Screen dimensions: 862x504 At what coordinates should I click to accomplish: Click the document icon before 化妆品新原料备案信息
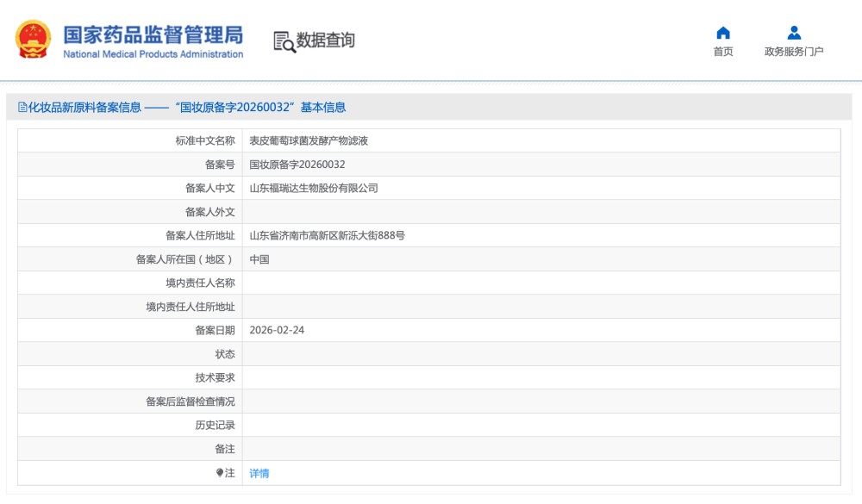(22, 108)
